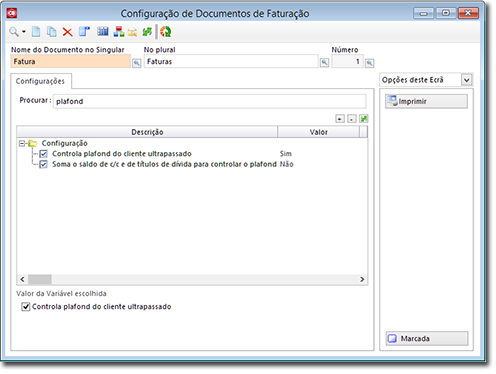Delete the record with the red X icon
496x374 pixels.
point(67,32)
